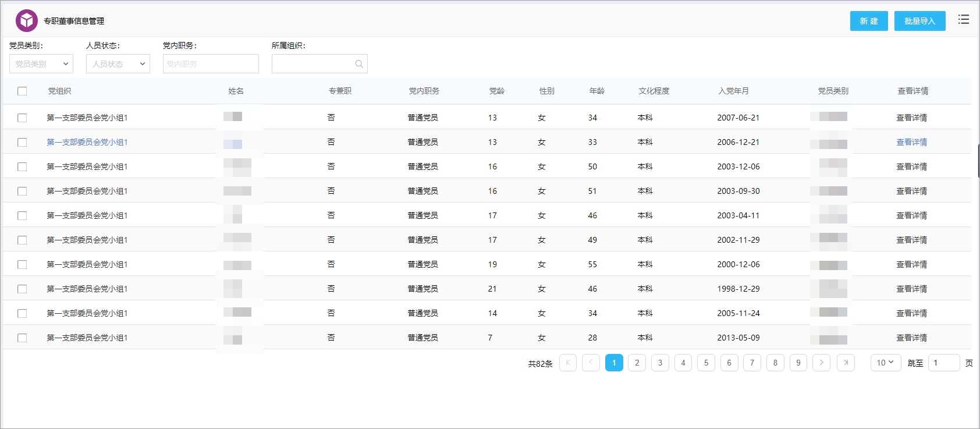980x429 pixels.
Task: Click the 所属组织 search input
Action: tap(319, 64)
